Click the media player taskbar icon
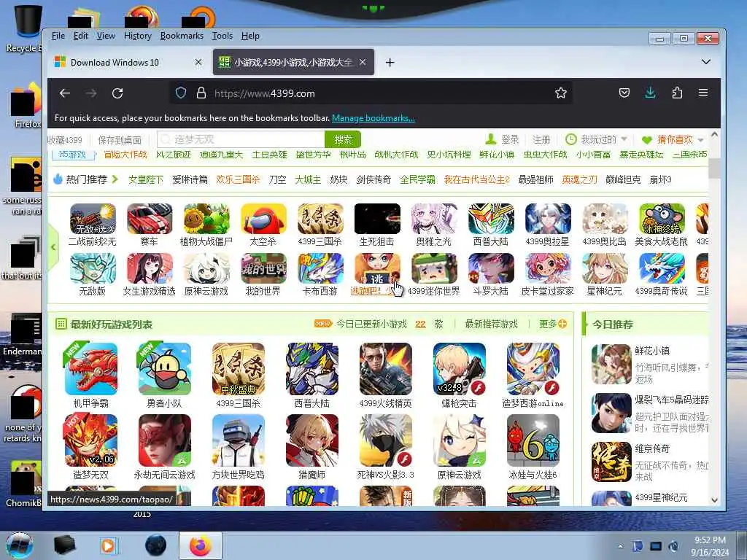Screen dimensions: 747x560 pyautogui.click(x=109, y=545)
